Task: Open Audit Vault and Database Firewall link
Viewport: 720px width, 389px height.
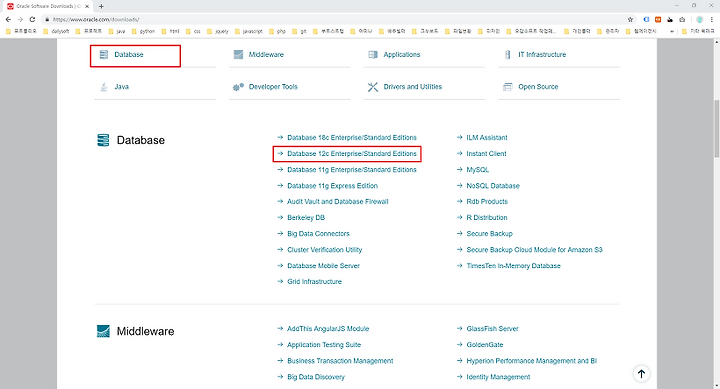Action: [x=338, y=201]
